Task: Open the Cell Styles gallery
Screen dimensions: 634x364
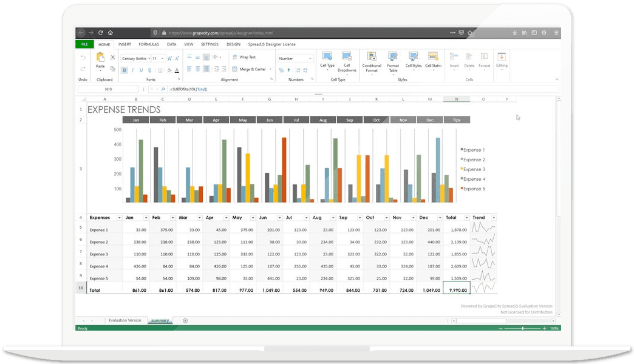Action: point(413,57)
